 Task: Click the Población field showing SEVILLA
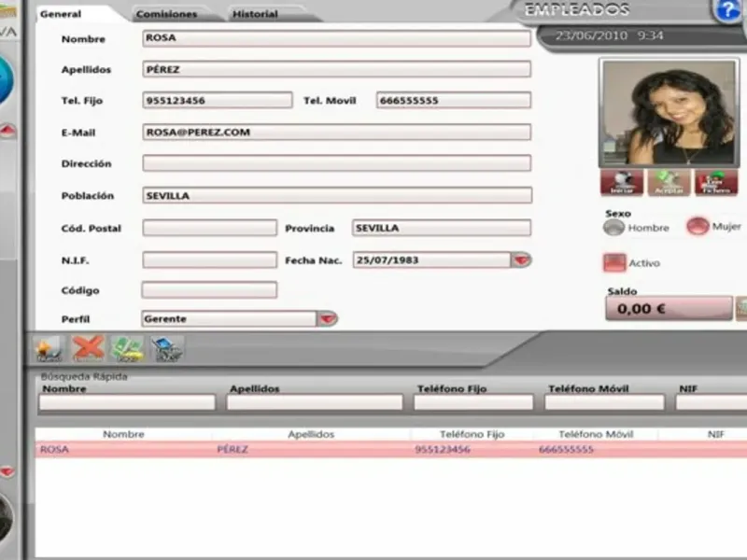click(337, 195)
